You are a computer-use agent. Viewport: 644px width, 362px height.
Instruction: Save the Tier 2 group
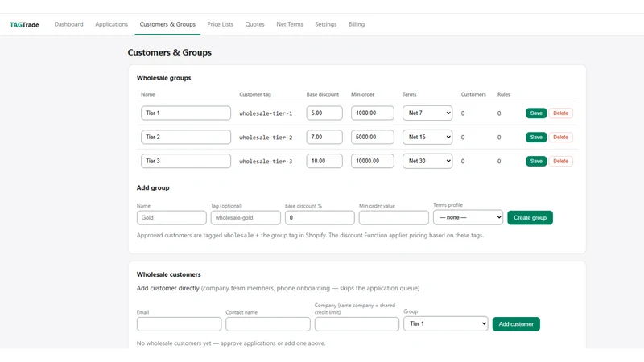coord(536,137)
